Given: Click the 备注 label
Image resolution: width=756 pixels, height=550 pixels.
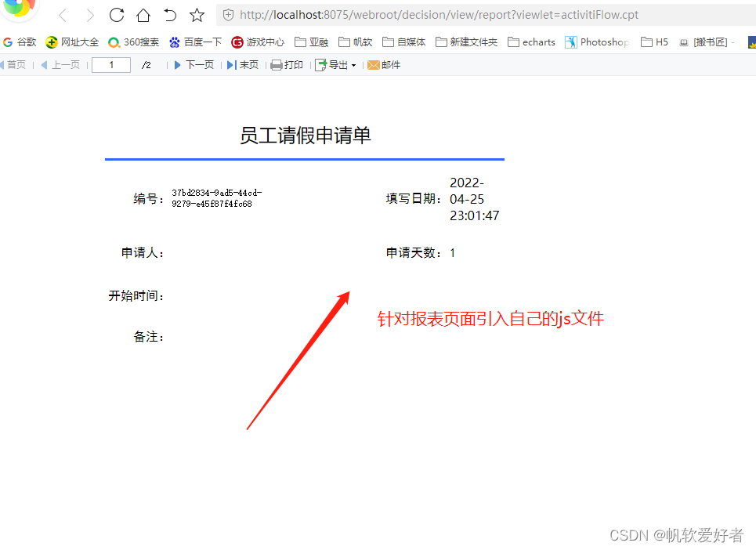Looking at the screenshot, I should coord(149,336).
